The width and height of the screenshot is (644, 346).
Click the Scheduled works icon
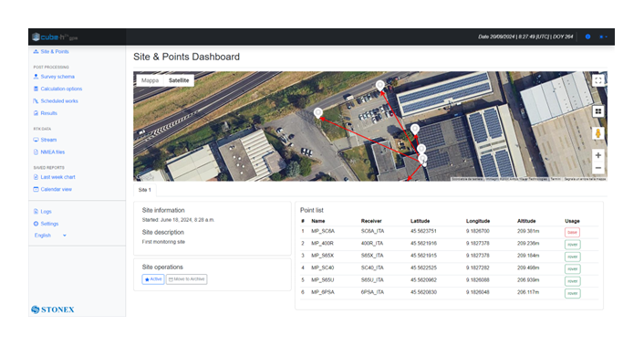tap(36, 101)
